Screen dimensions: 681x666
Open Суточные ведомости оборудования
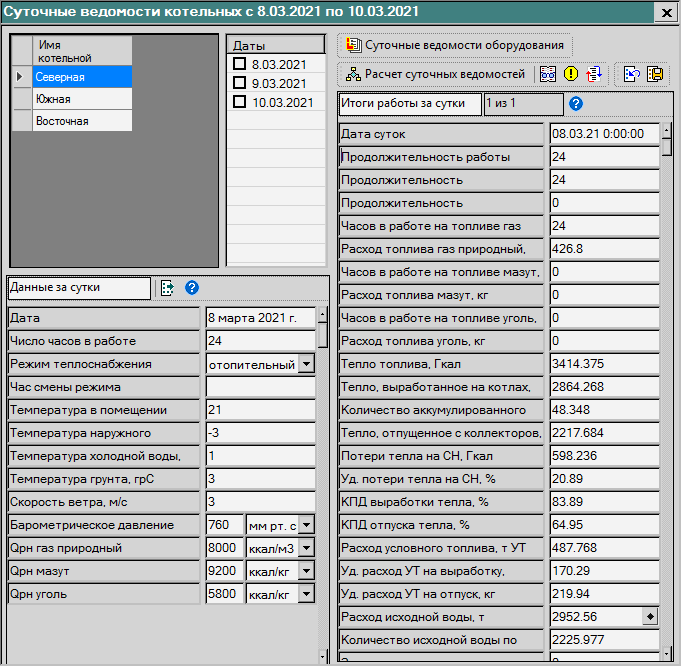point(455,45)
